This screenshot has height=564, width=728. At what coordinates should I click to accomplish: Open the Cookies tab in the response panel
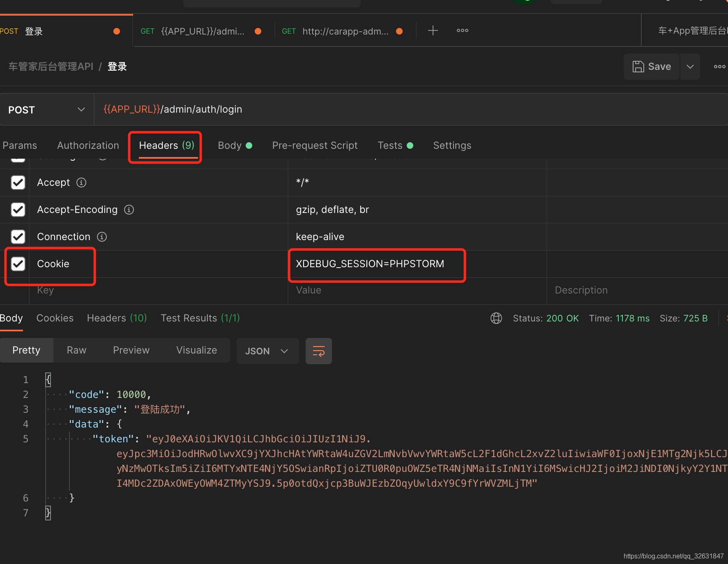55,318
